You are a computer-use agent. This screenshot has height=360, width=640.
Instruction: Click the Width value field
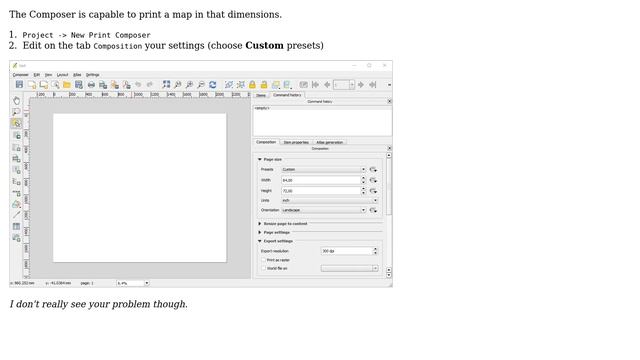pos(320,180)
